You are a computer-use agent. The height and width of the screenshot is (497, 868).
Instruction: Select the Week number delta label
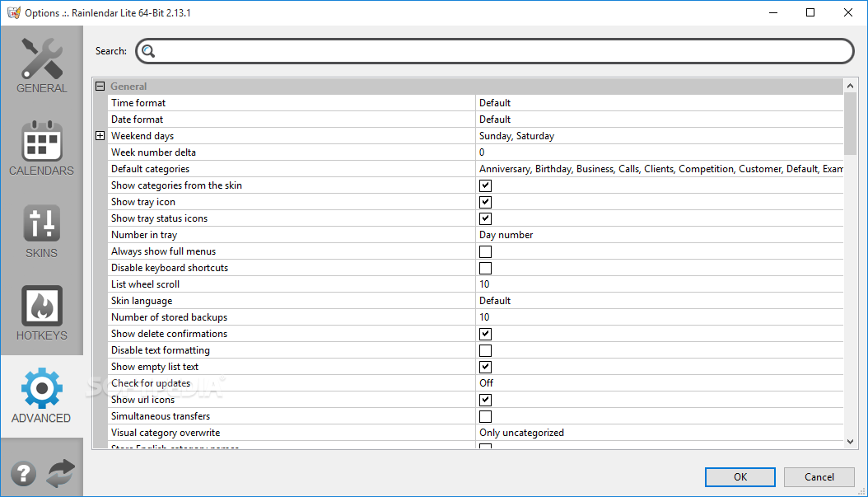tap(153, 152)
